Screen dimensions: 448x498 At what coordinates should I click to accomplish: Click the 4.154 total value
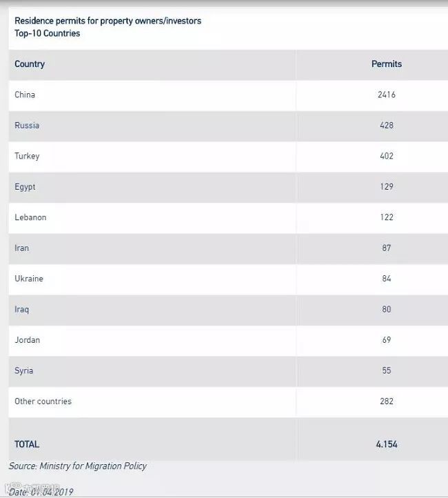(x=386, y=444)
